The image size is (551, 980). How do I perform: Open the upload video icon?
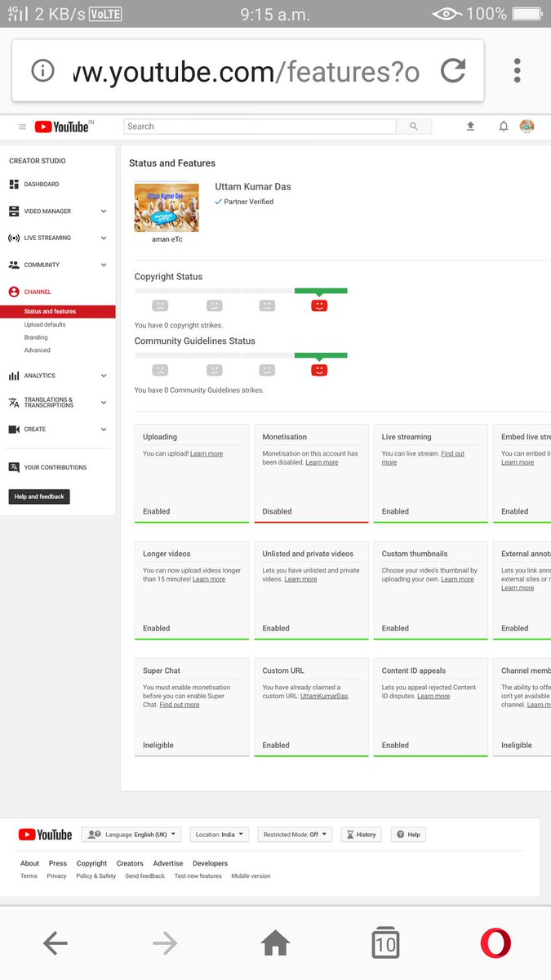[x=470, y=127]
